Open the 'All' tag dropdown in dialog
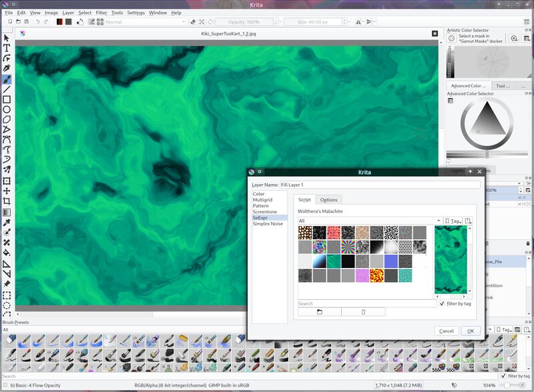The image size is (534, 392). (370, 221)
